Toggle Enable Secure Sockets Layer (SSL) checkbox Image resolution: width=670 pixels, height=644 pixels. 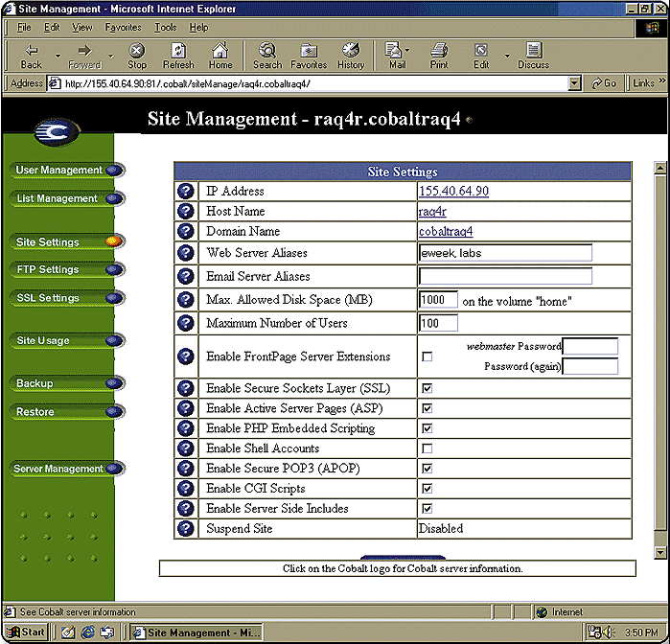pyautogui.click(x=427, y=388)
